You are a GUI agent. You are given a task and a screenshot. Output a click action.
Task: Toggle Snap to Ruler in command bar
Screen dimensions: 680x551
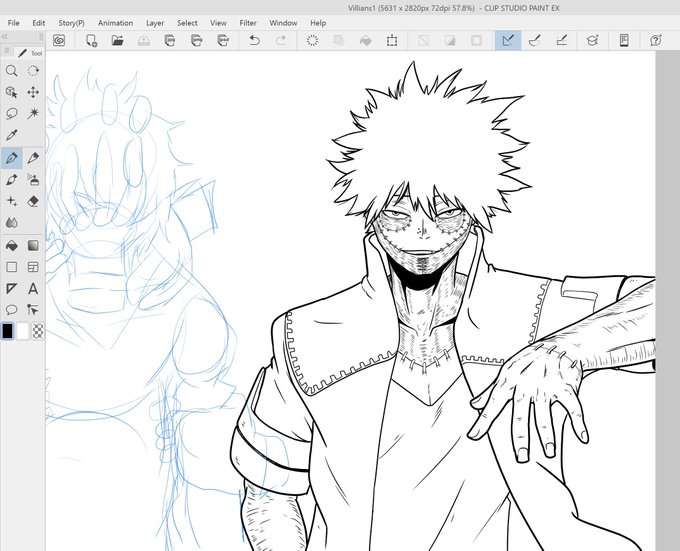508,41
